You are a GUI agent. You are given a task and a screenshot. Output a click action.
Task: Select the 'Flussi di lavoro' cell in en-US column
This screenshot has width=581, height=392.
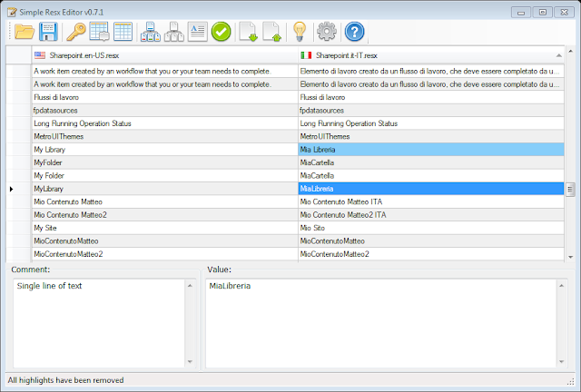164,97
